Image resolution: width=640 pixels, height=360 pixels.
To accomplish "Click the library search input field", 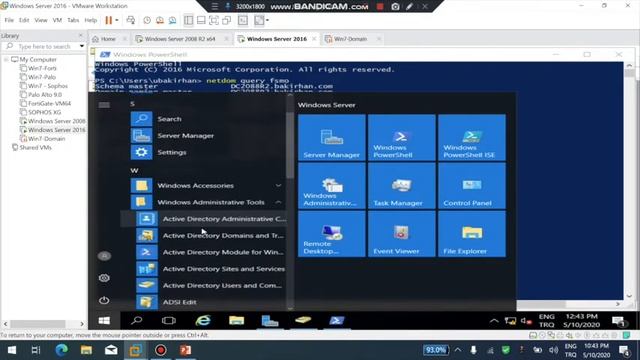I will (44, 47).
